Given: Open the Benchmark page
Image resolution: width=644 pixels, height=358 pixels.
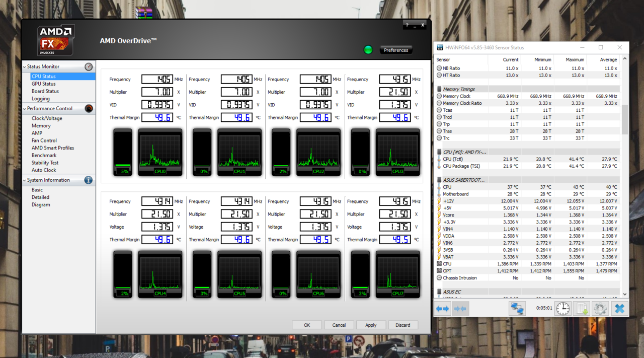Looking at the screenshot, I should click(44, 155).
